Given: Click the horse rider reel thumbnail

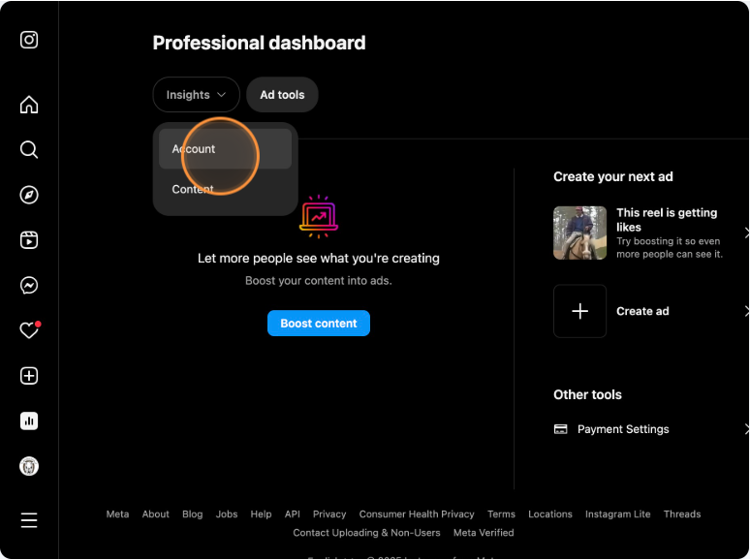Looking at the screenshot, I should point(579,233).
